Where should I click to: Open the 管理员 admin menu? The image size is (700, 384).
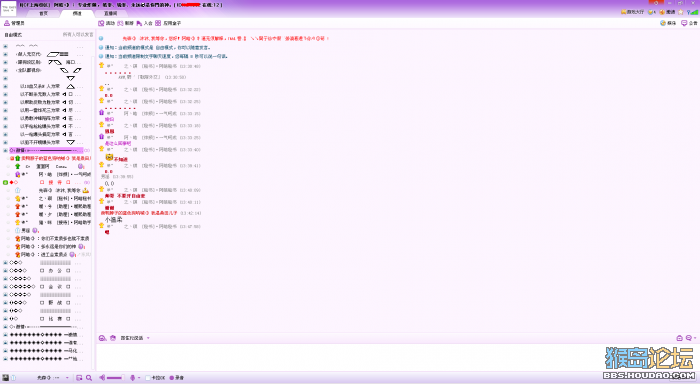pyautogui.click(x=14, y=23)
